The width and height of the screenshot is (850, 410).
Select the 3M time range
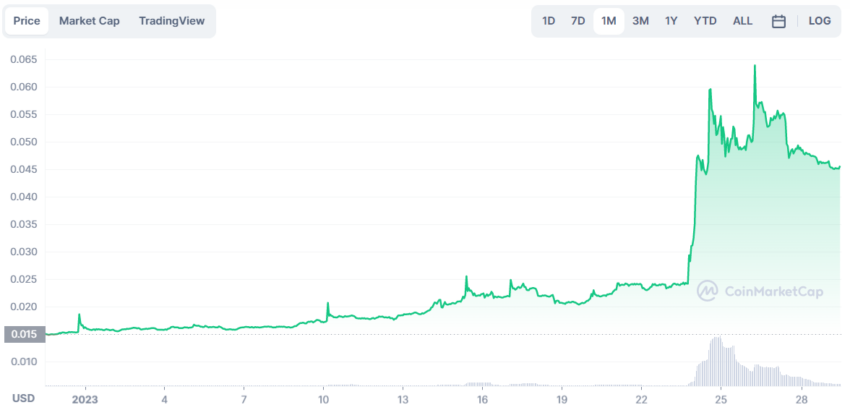coord(641,21)
